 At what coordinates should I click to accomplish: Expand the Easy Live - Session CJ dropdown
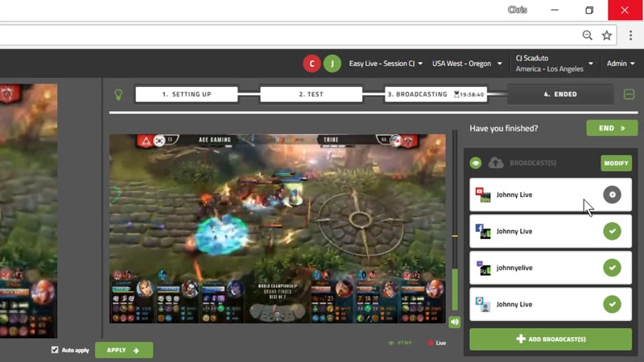(386, 64)
